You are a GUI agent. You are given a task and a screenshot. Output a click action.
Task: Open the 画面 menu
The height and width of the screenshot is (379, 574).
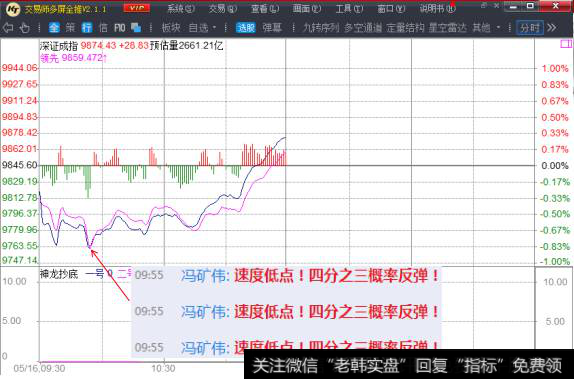(307, 8)
